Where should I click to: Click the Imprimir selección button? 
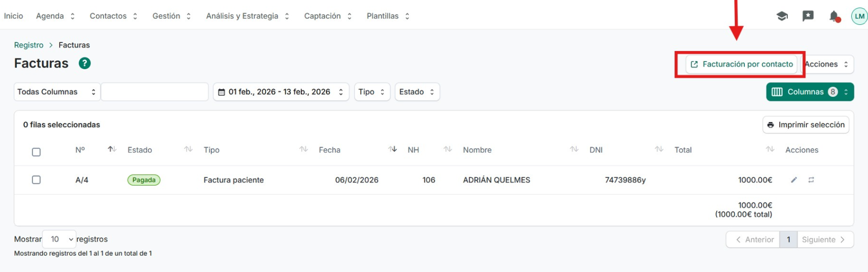[805, 125]
